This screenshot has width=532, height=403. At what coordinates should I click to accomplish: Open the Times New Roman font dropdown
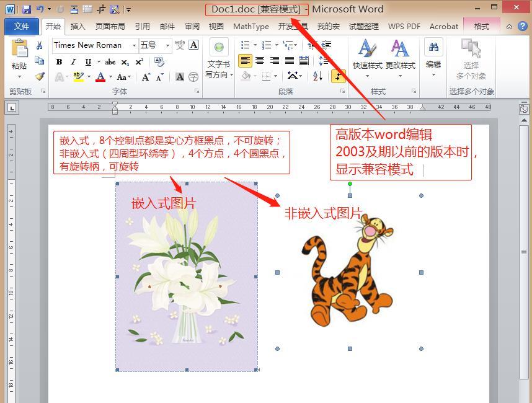(135, 45)
